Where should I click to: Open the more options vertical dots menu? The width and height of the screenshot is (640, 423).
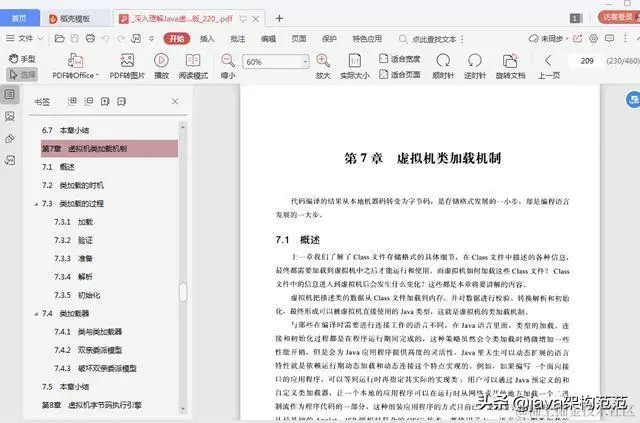[625, 38]
